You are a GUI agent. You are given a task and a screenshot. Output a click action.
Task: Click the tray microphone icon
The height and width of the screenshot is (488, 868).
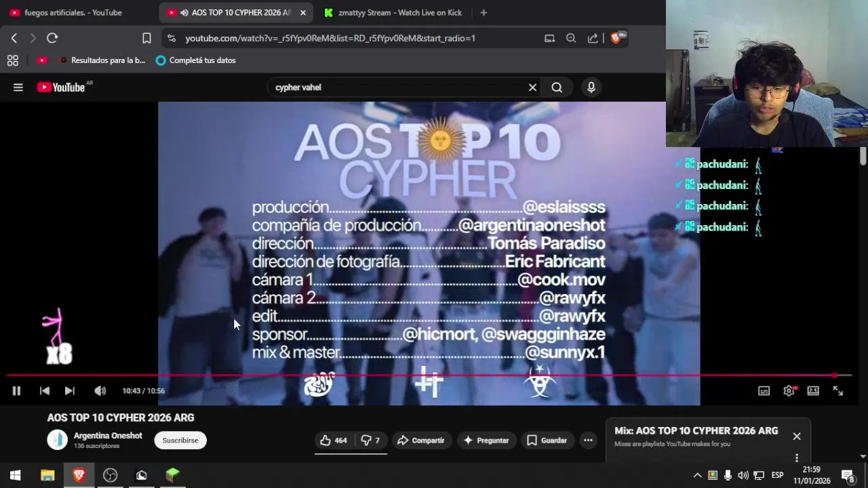(x=728, y=475)
